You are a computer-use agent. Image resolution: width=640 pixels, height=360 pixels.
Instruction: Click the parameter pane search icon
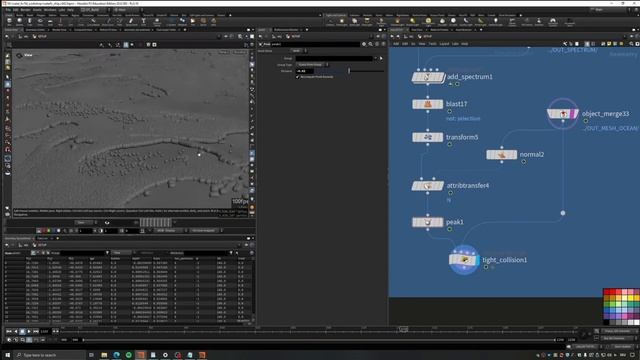click(x=371, y=44)
